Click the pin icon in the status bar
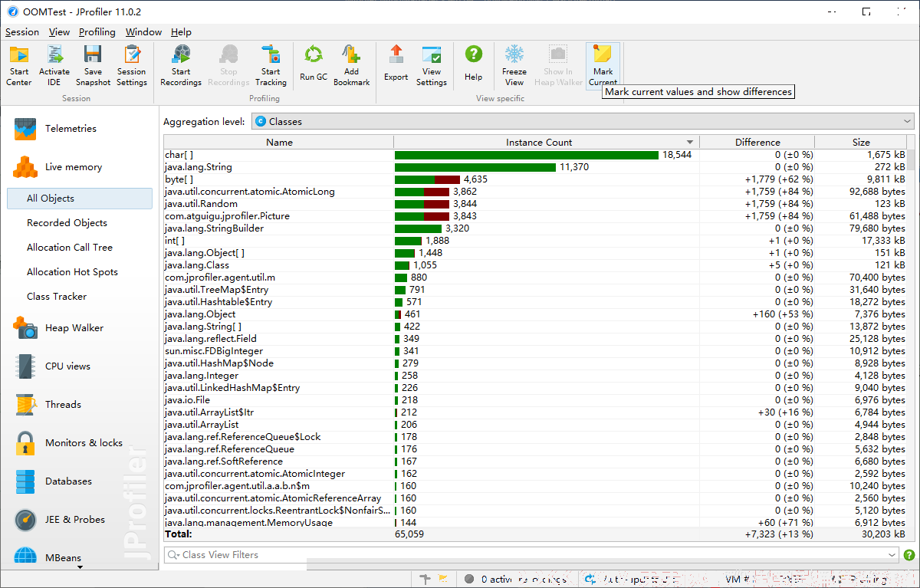 tap(426, 580)
